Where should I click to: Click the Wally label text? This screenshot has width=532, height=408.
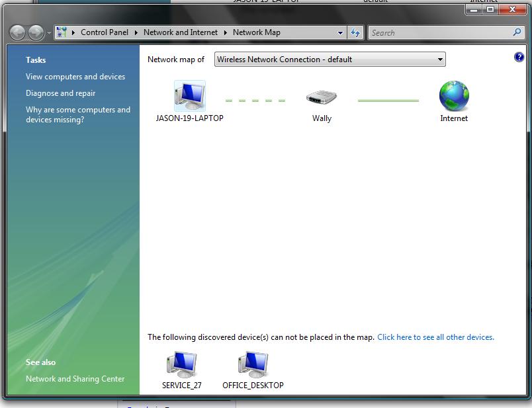[322, 118]
